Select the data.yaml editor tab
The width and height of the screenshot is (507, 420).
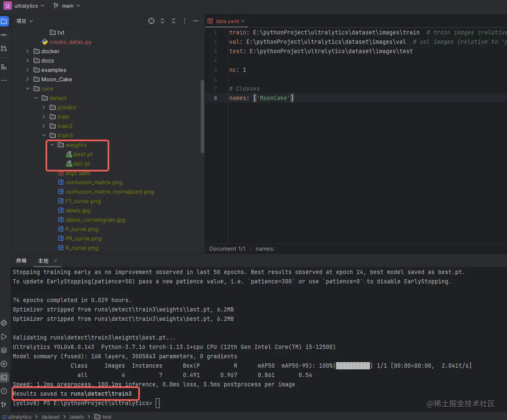(x=227, y=21)
